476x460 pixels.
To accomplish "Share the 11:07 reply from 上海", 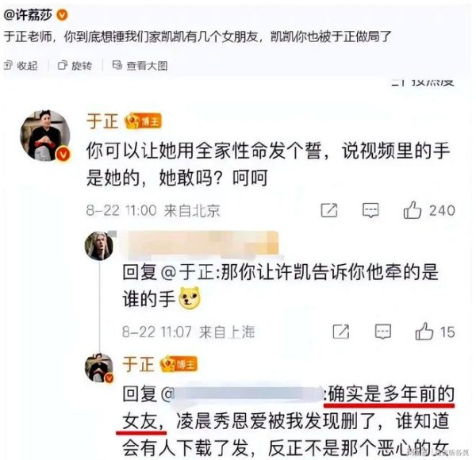I will tap(341, 332).
